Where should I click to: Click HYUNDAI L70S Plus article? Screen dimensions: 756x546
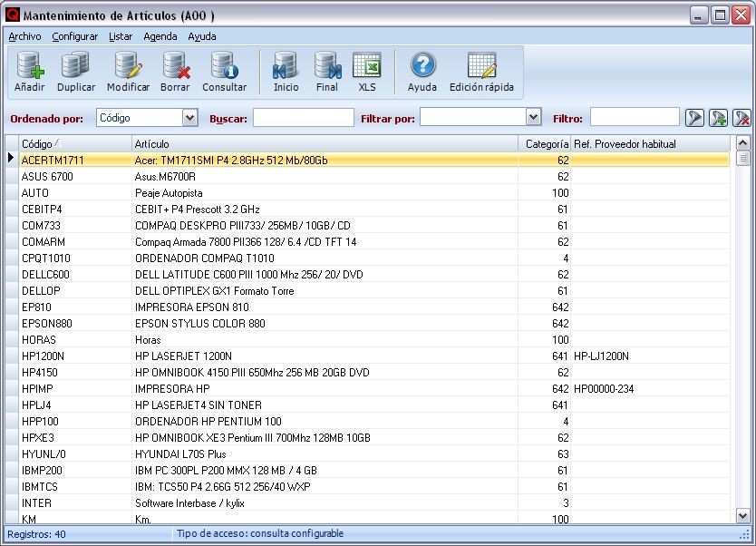180,453
